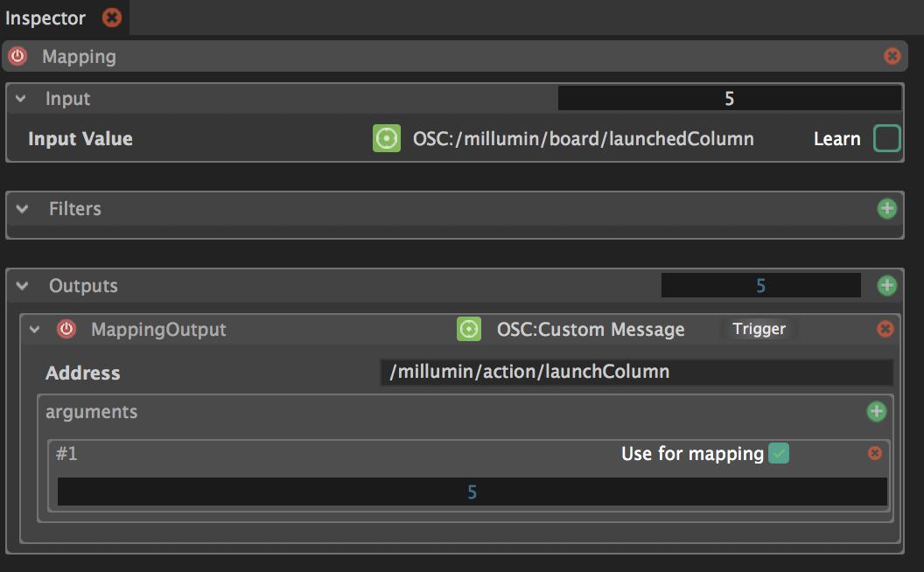Close the Inspector tab with red X
Image resolution: width=924 pixels, height=572 pixels.
[x=112, y=17]
